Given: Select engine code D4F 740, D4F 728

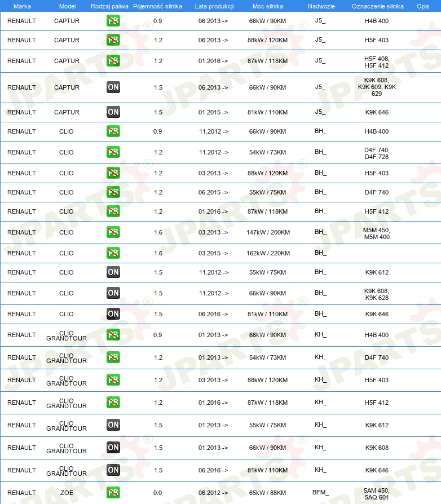Looking at the screenshot, I should (377, 153).
